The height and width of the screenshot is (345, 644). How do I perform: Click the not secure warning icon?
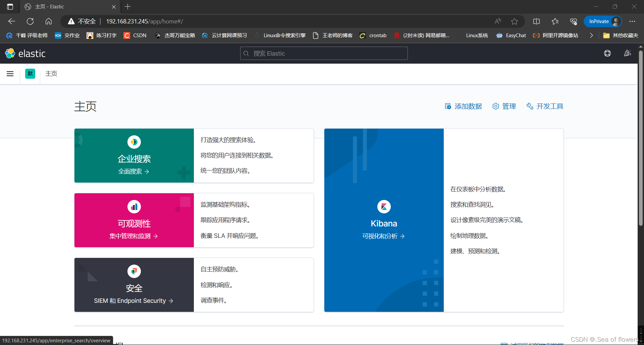(71, 21)
